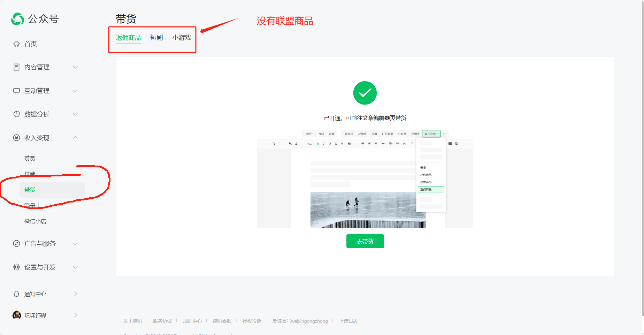
Task: Click the house icon beside 首页
Action: [16, 44]
